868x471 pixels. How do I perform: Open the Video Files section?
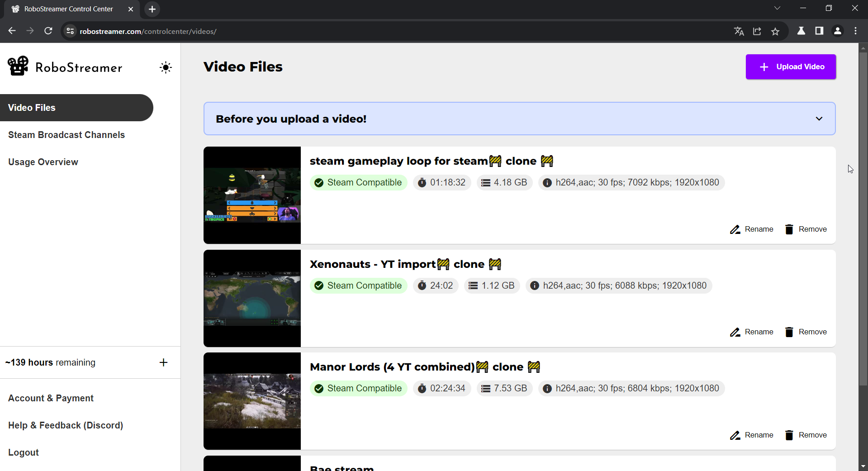coord(76,108)
